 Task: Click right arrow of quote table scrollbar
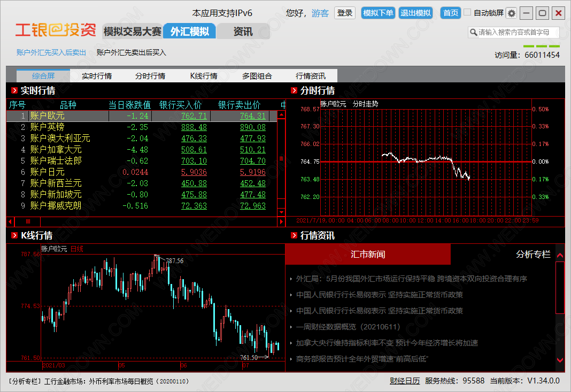click(x=281, y=221)
